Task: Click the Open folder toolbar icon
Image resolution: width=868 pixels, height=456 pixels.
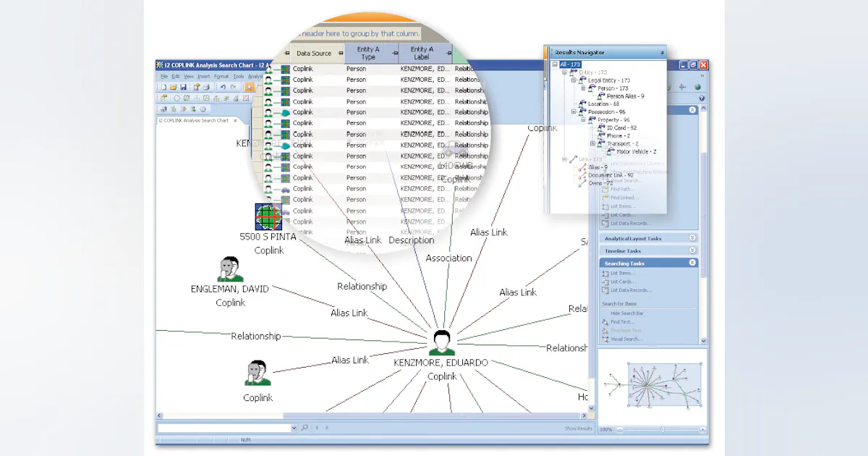Action: tap(174, 87)
